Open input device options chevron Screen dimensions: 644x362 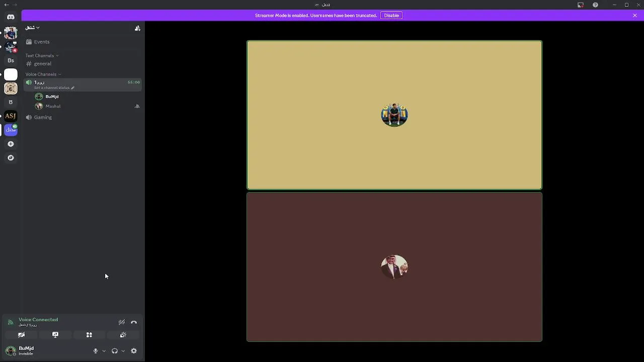point(104,351)
